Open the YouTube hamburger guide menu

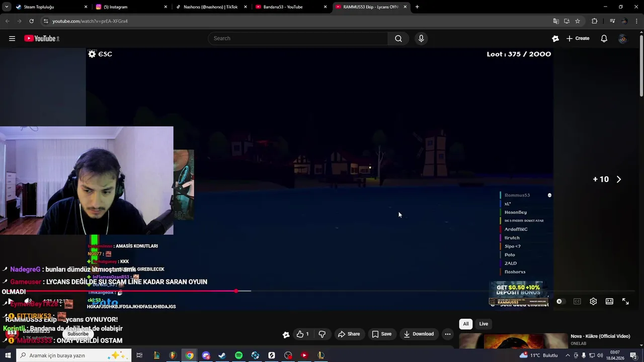point(12,38)
